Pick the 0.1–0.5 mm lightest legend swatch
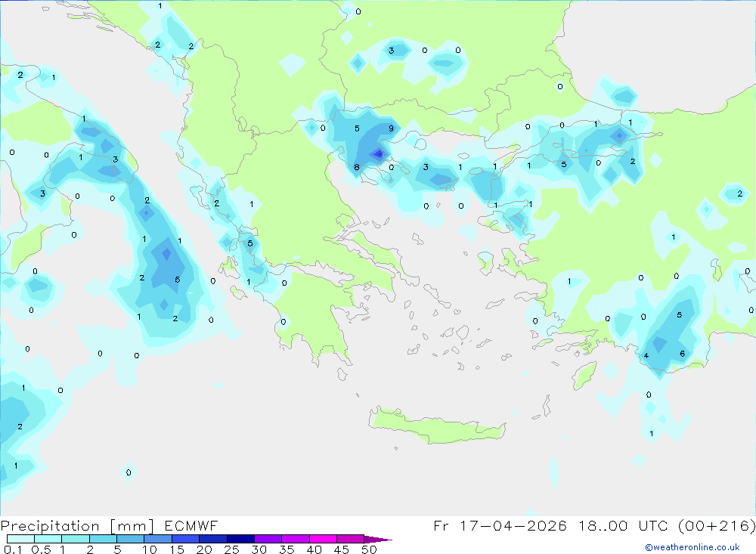This screenshot has width=756, height=554. click(20, 539)
